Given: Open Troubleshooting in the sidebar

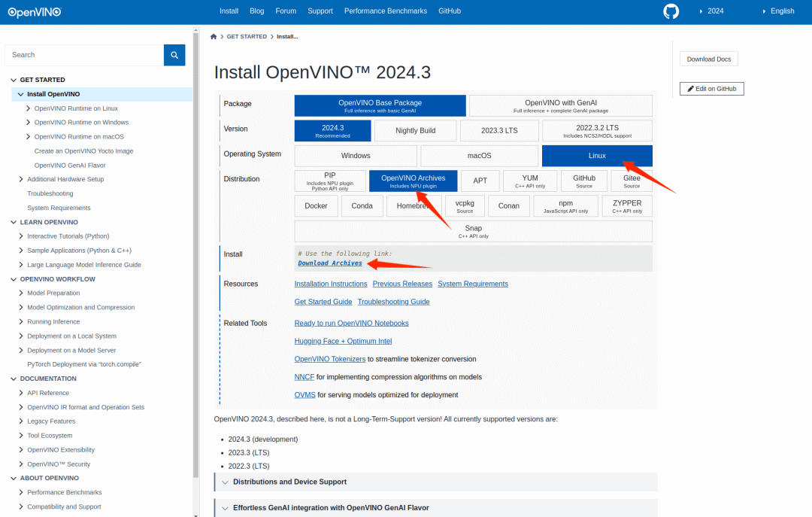Looking at the screenshot, I should tap(50, 193).
